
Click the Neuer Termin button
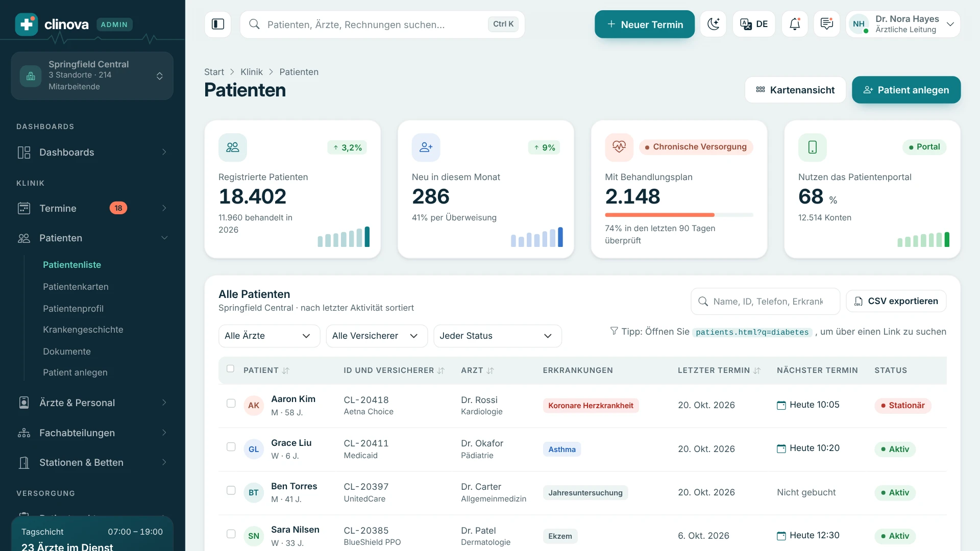[645, 24]
